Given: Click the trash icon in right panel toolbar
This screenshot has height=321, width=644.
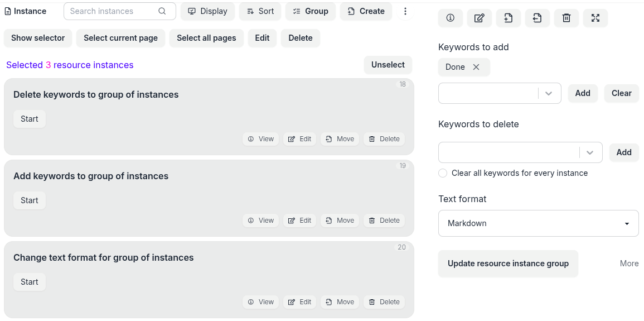Looking at the screenshot, I should [566, 18].
